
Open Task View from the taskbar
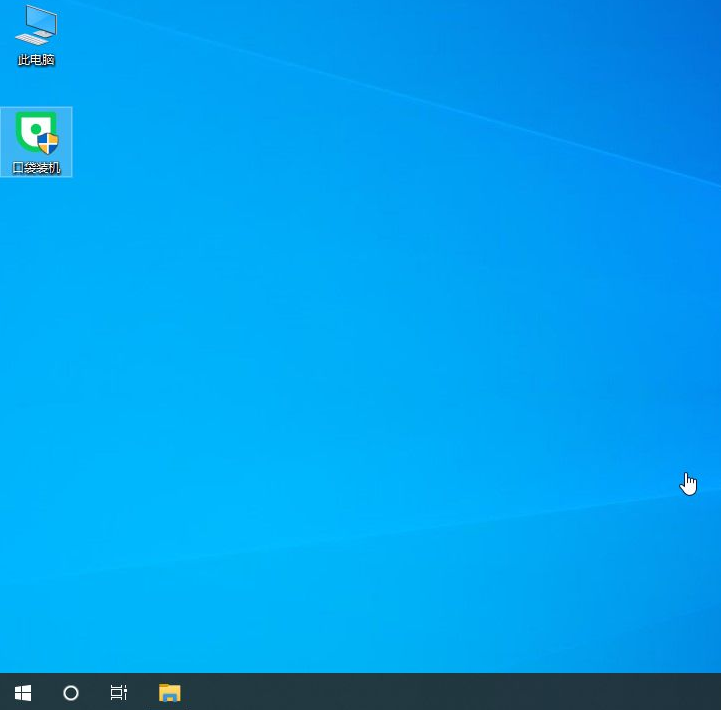[119, 693]
